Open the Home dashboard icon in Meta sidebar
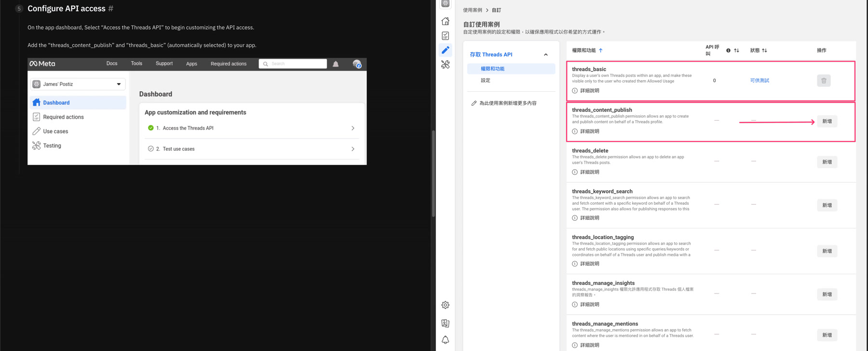The width and height of the screenshot is (868, 351). [445, 21]
